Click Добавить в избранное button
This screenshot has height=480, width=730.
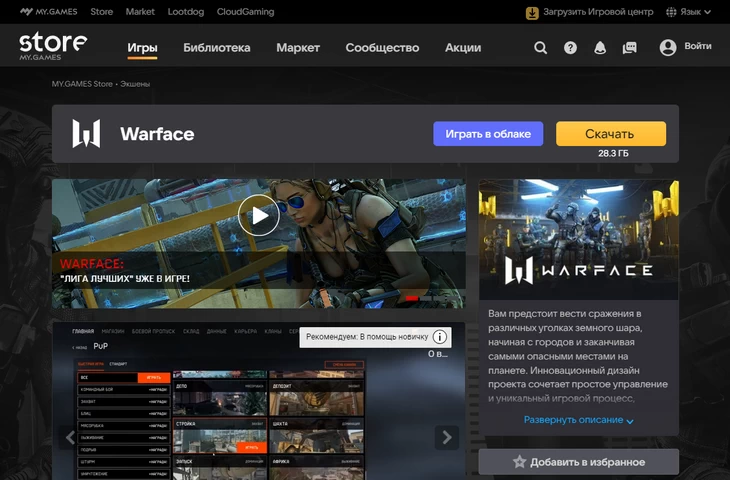coord(579,462)
